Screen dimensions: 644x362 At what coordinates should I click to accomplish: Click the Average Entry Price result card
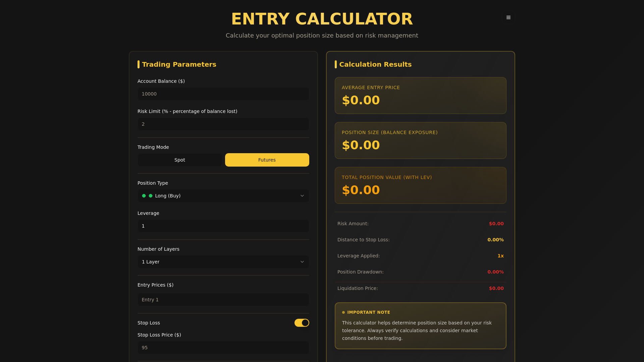[420, 96]
